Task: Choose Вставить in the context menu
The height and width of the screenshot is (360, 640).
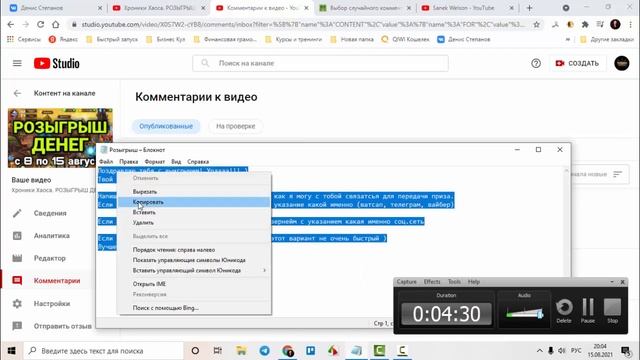Action: click(x=194, y=212)
